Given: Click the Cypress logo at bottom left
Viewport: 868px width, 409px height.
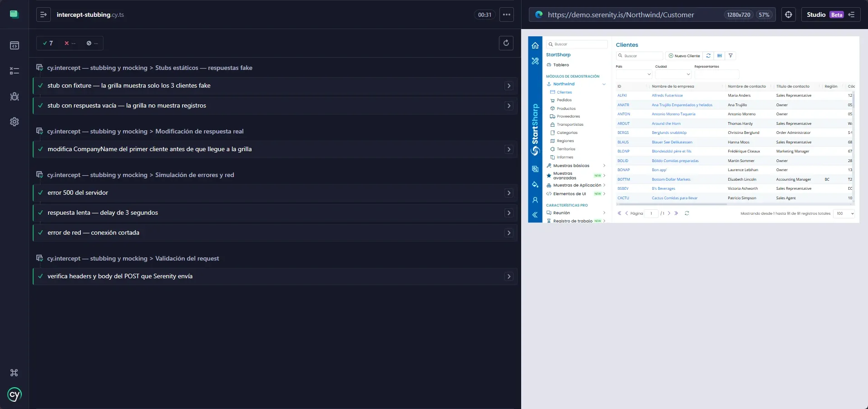Looking at the screenshot, I should (x=15, y=394).
